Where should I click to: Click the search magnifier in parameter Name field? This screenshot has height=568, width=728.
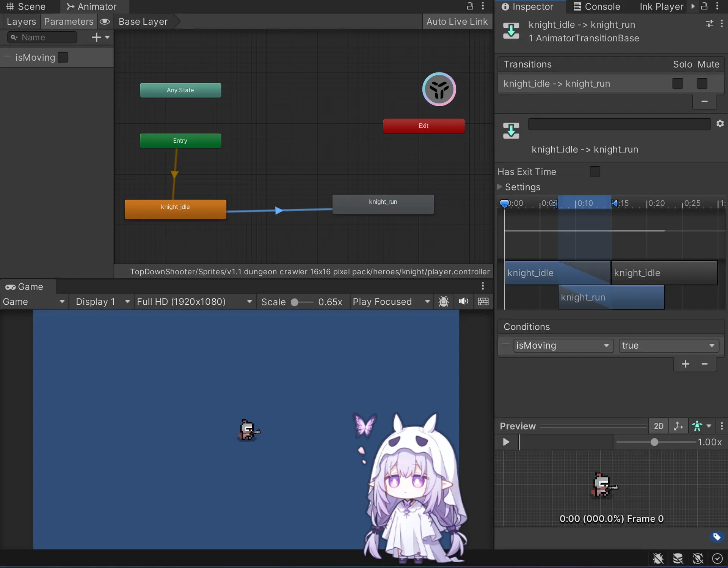pyautogui.click(x=14, y=37)
